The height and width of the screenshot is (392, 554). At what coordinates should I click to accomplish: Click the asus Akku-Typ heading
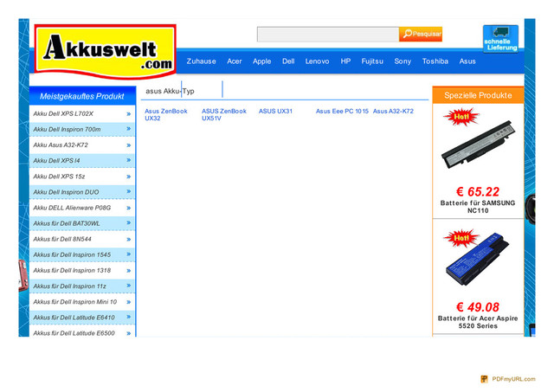click(170, 91)
